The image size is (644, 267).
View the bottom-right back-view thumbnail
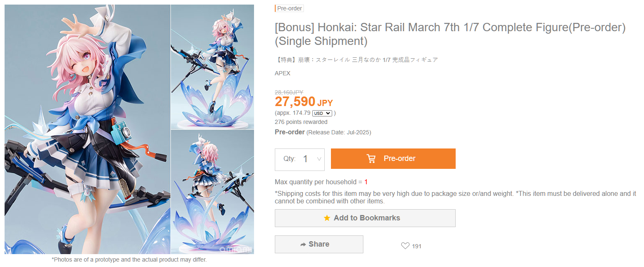[212, 192]
